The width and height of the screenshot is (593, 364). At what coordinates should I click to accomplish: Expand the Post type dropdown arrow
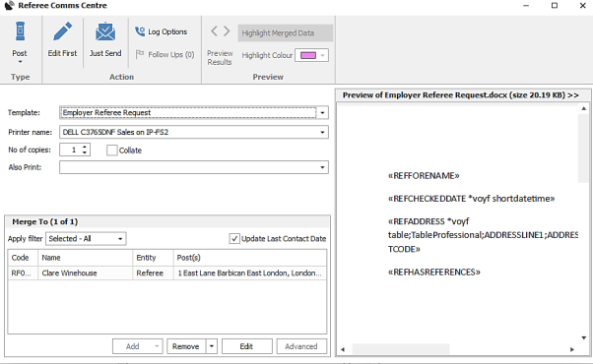pos(20,62)
